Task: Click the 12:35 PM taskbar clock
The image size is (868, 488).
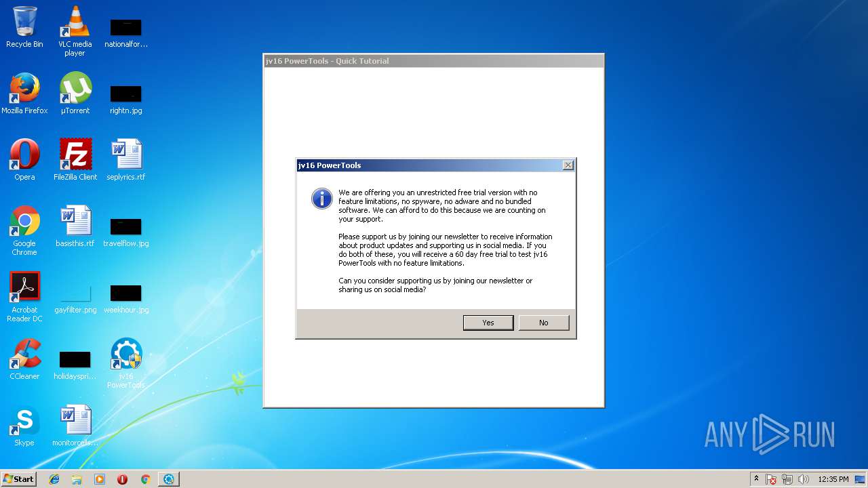Action: (833, 479)
